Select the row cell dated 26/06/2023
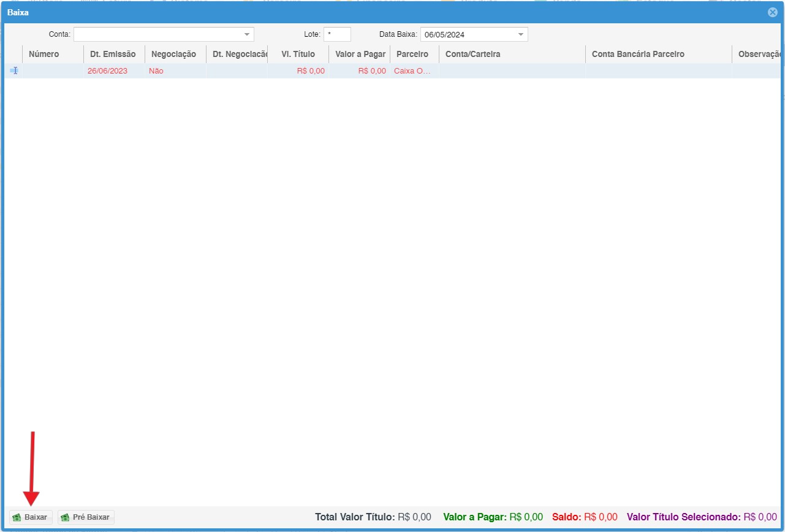The height and width of the screenshot is (532, 785). tap(108, 70)
